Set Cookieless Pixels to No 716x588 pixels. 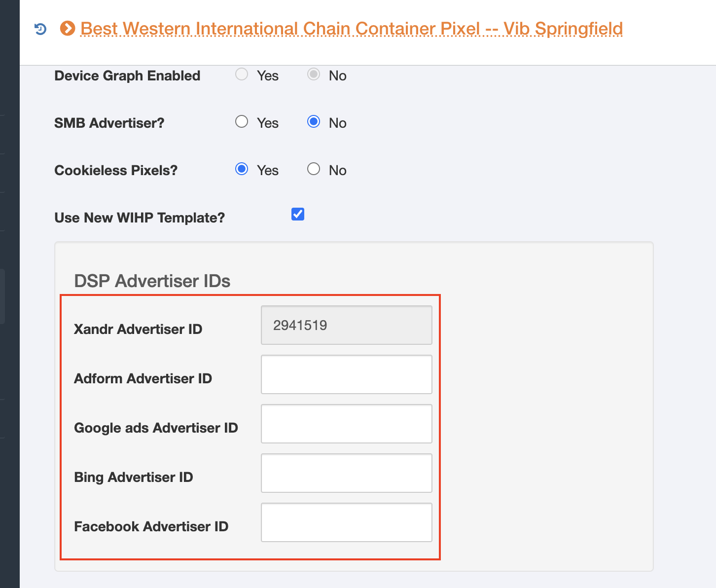314,169
